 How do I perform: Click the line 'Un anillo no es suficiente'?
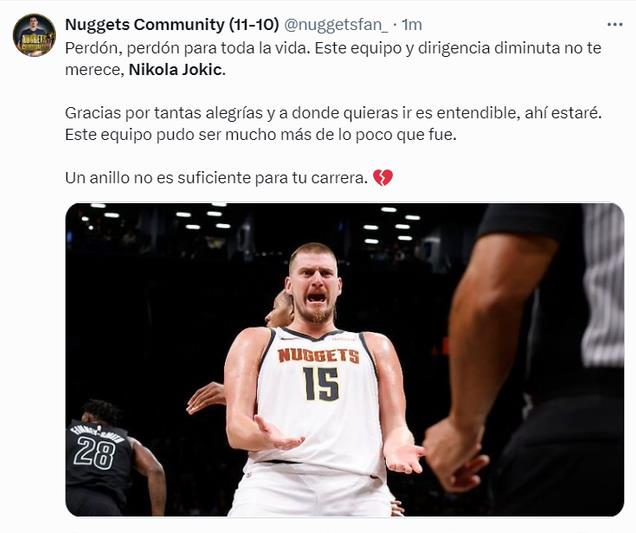pos(216,178)
